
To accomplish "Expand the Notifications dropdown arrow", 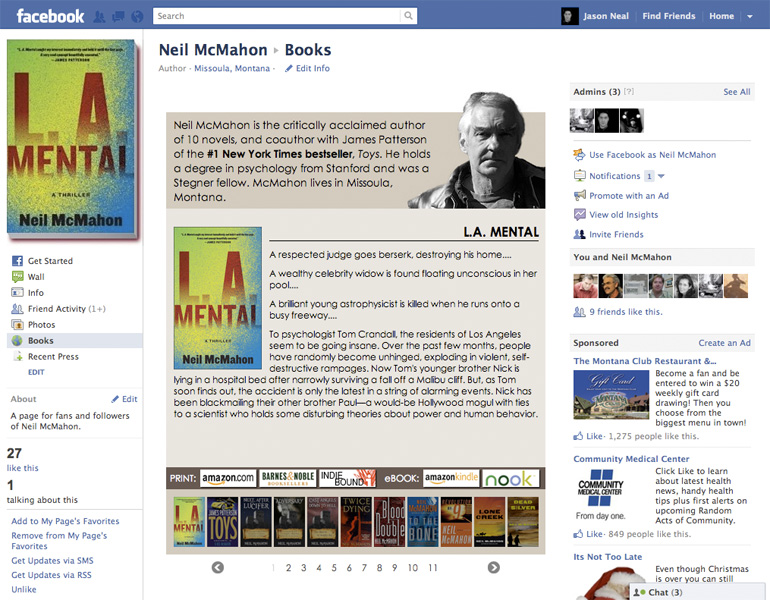I will [x=661, y=176].
